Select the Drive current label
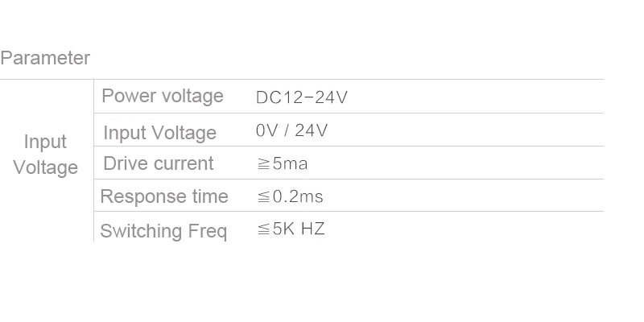 [x=159, y=163]
